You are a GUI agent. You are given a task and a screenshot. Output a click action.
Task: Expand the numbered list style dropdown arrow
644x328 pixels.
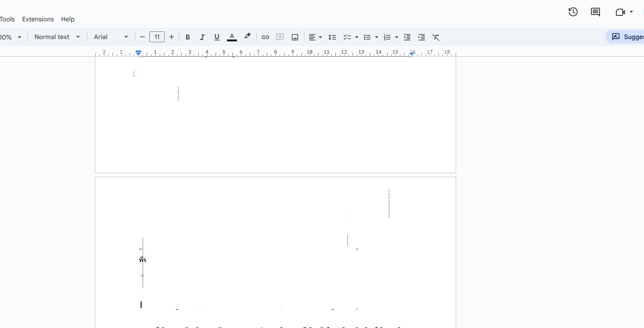(x=397, y=37)
